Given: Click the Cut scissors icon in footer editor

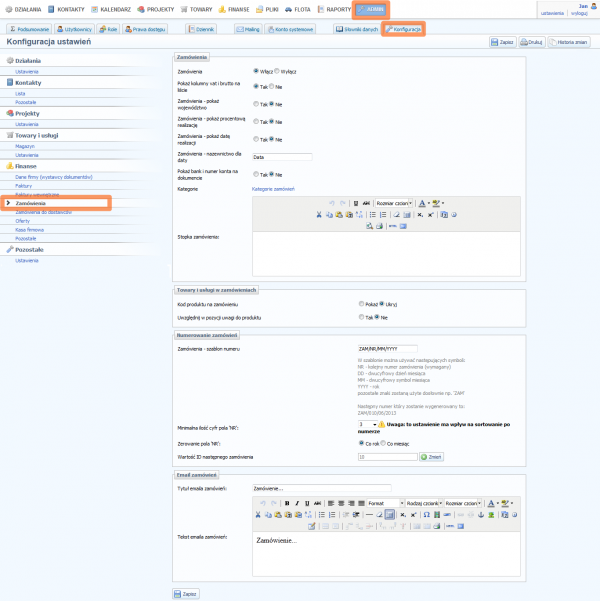Looking at the screenshot, I should [319, 214].
